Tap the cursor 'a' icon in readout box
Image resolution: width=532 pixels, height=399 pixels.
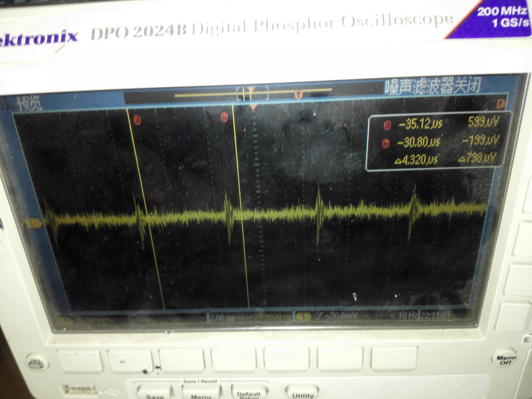coord(387,125)
